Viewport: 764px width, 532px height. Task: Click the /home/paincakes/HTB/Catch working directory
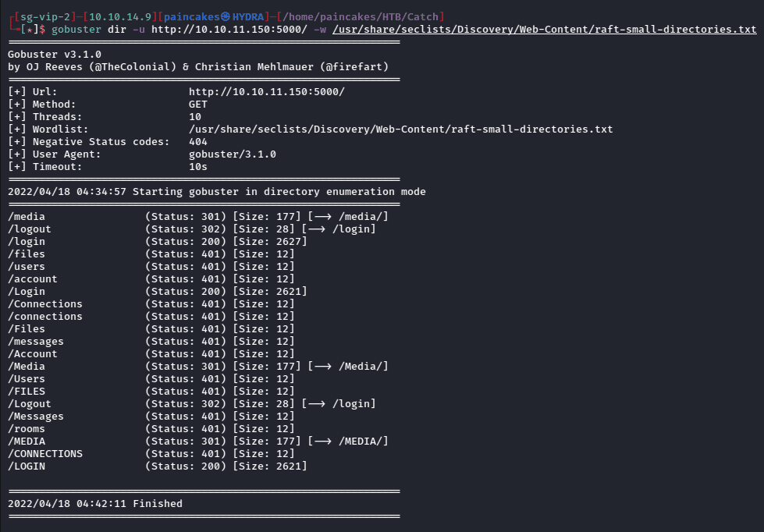click(x=360, y=17)
